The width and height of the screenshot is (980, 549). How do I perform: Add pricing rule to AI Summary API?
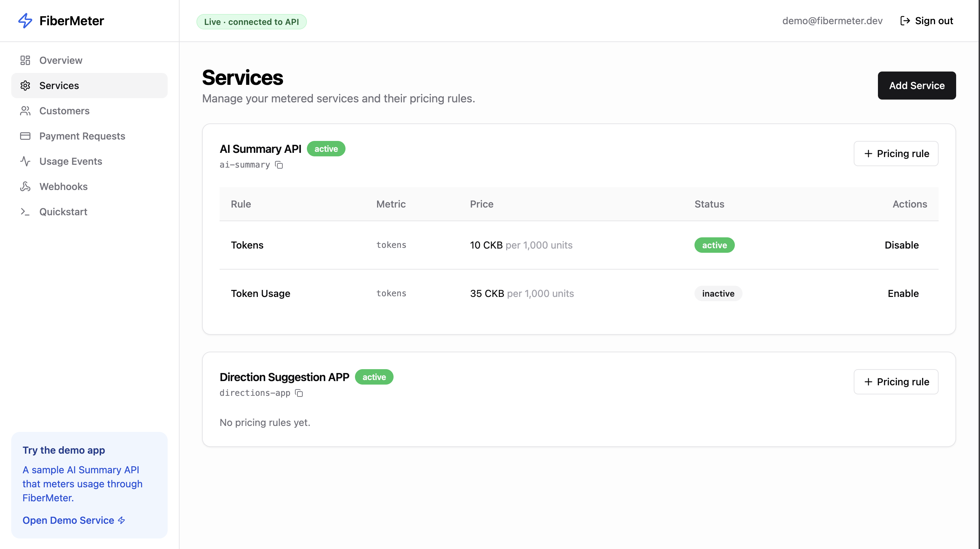click(x=895, y=153)
